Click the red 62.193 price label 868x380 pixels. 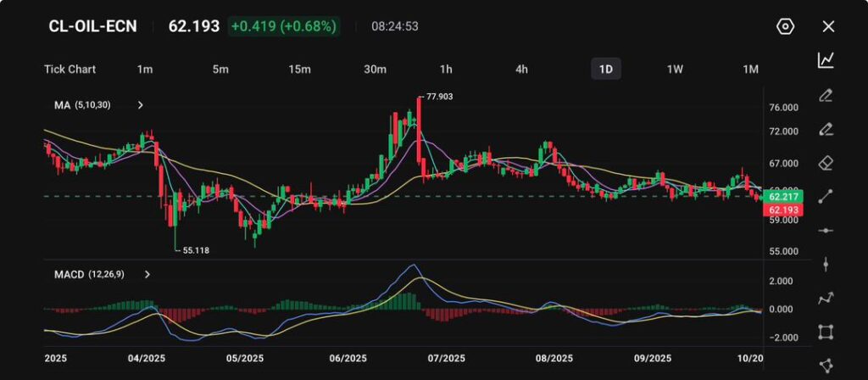pyautogui.click(x=782, y=209)
